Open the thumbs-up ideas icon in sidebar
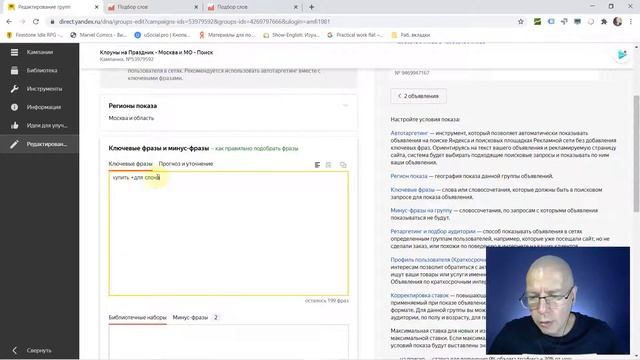 click(14, 125)
